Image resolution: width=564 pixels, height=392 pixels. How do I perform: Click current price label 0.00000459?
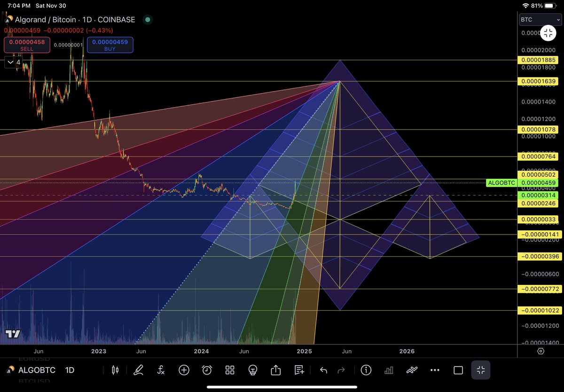[x=537, y=183]
